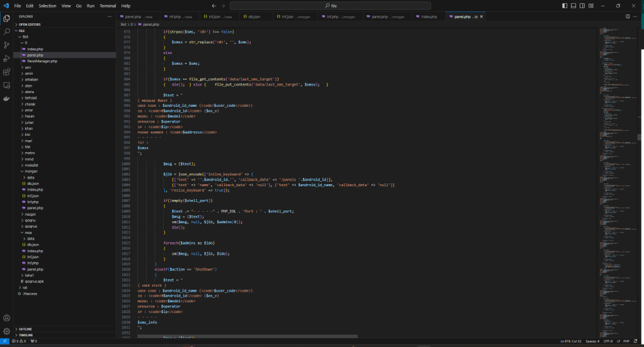Screen dimensions: 644x347
Task: Toggle the bottom panel layout button
Action: pos(574,6)
